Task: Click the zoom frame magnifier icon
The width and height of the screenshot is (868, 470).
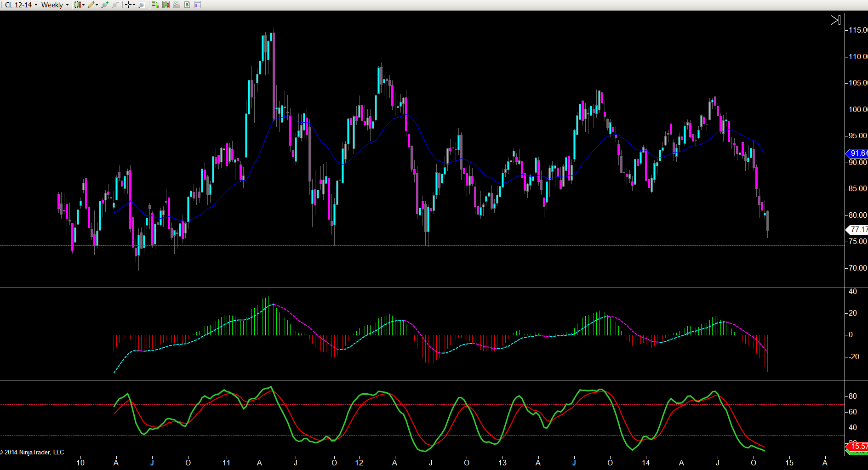Action: (142, 5)
